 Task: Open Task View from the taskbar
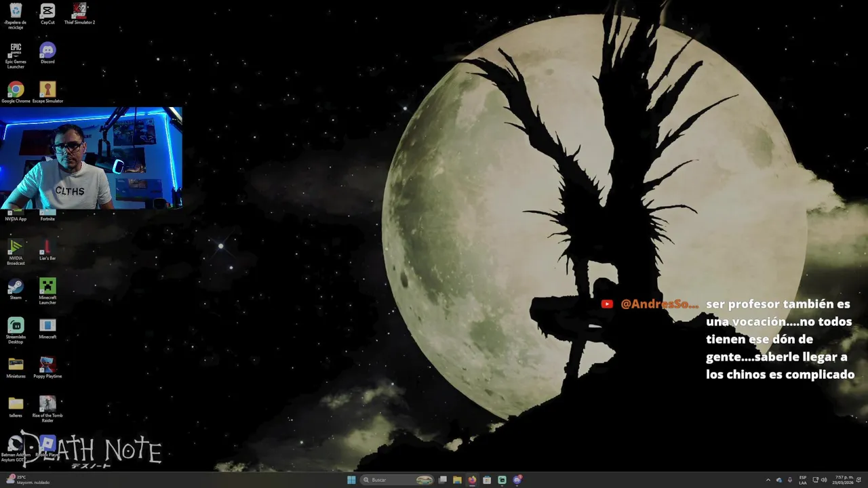pos(442,480)
